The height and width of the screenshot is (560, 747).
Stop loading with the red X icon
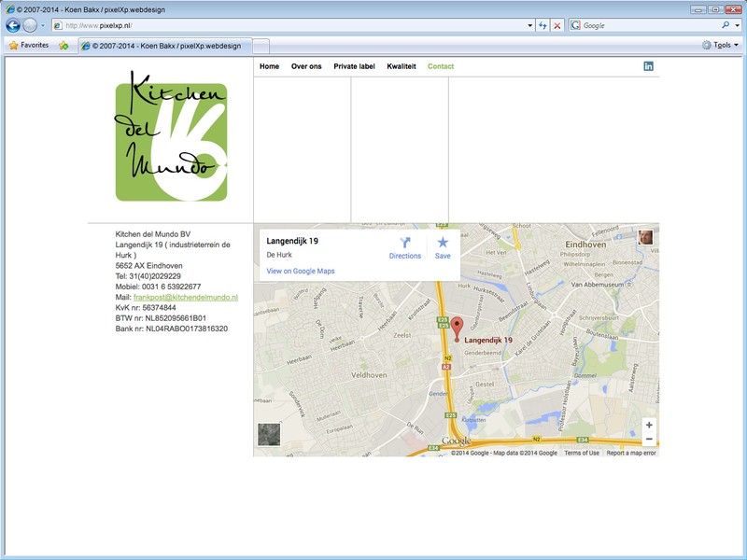[557, 25]
